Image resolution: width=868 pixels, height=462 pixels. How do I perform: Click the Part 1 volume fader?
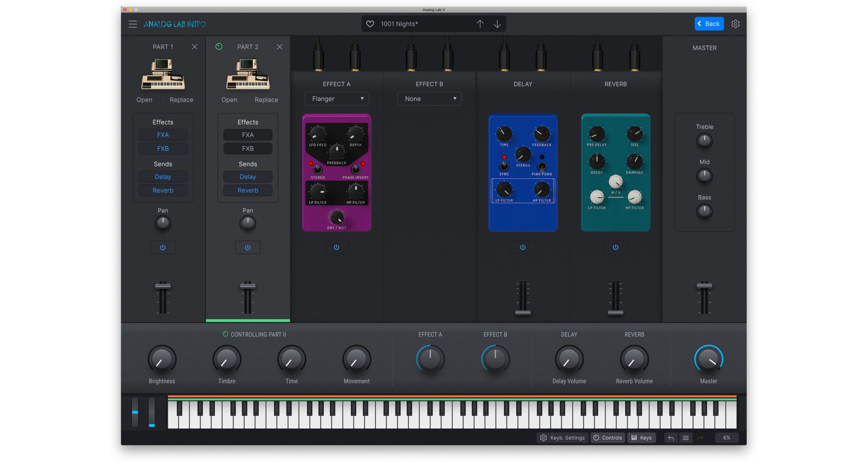coord(163,285)
